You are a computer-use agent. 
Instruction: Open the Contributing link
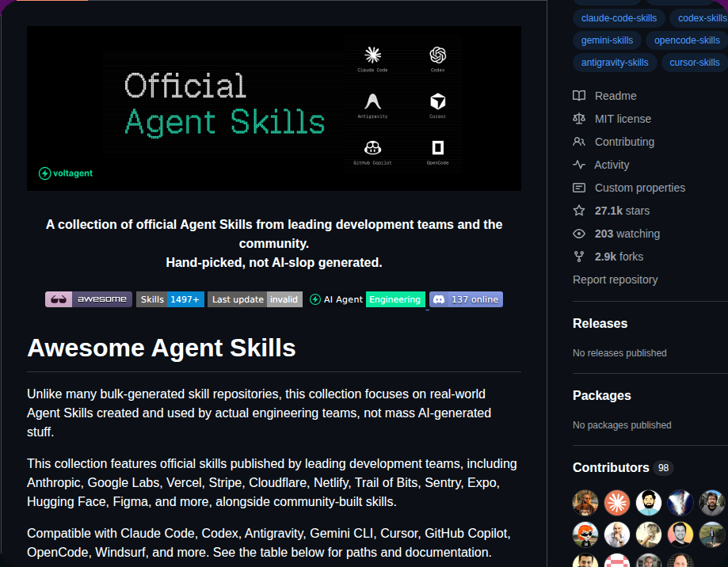coord(624,142)
